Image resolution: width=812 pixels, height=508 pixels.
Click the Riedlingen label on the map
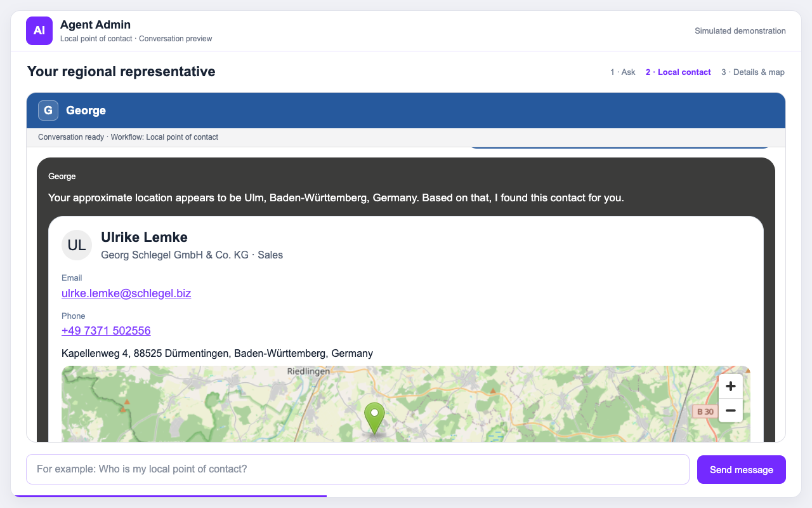tap(309, 371)
